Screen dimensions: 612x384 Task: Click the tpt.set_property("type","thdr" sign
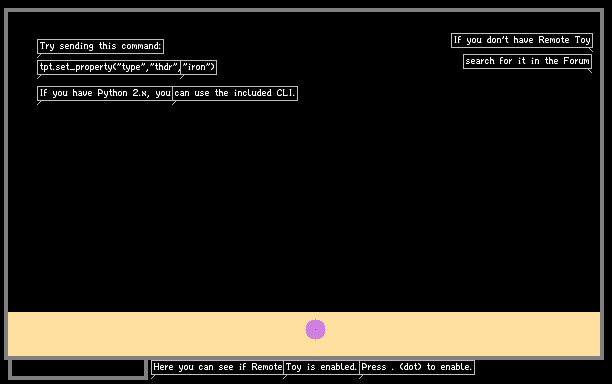click(x=109, y=67)
